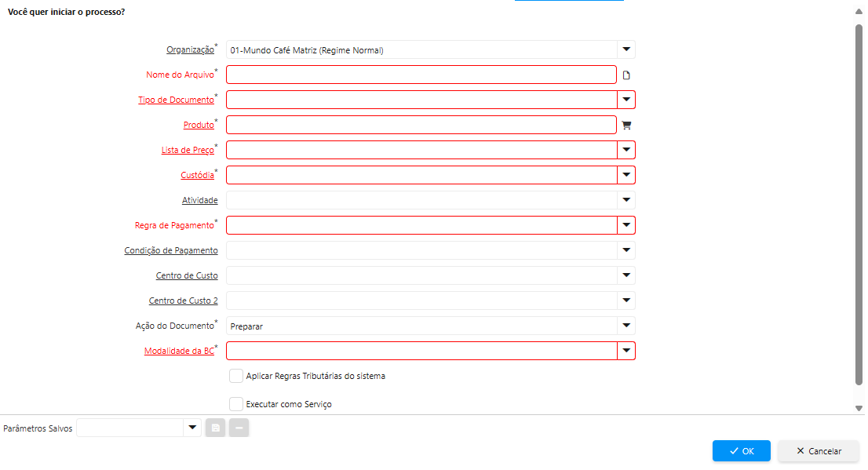This screenshot has width=868, height=470.
Task: Expand the Lista de Preço dropdown
Action: pyautogui.click(x=626, y=150)
